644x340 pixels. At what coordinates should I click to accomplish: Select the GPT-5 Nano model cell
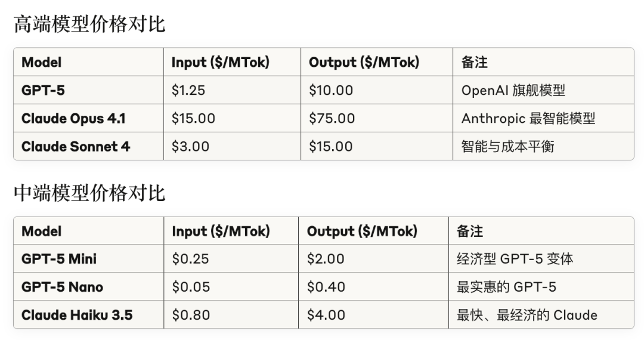pos(62,287)
